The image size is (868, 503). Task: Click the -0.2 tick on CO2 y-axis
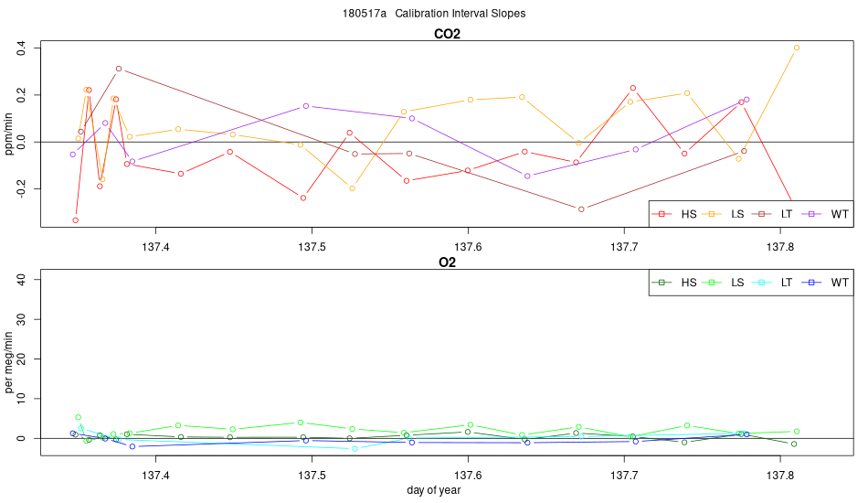[22, 189]
